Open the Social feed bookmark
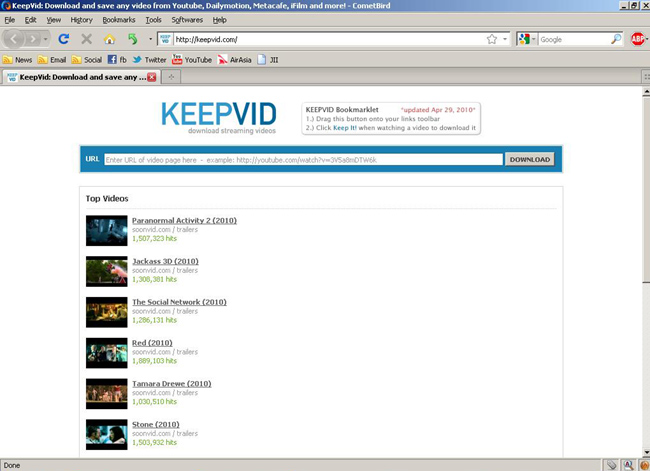 tap(87, 60)
